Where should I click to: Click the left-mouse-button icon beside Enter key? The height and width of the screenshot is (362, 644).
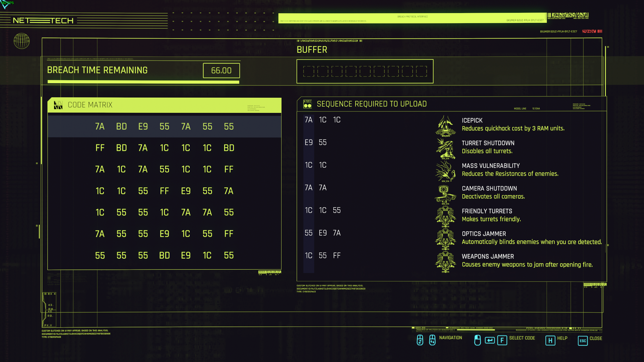pyautogui.click(x=477, y=340)
